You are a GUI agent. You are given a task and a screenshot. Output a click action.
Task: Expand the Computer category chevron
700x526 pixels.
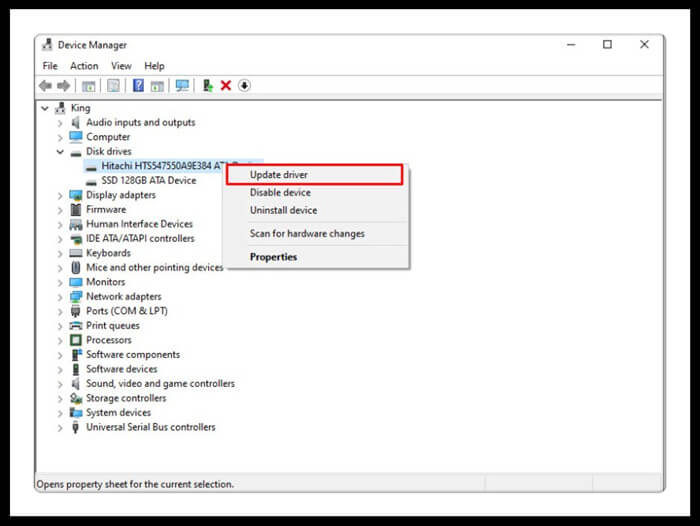[60, 137]
